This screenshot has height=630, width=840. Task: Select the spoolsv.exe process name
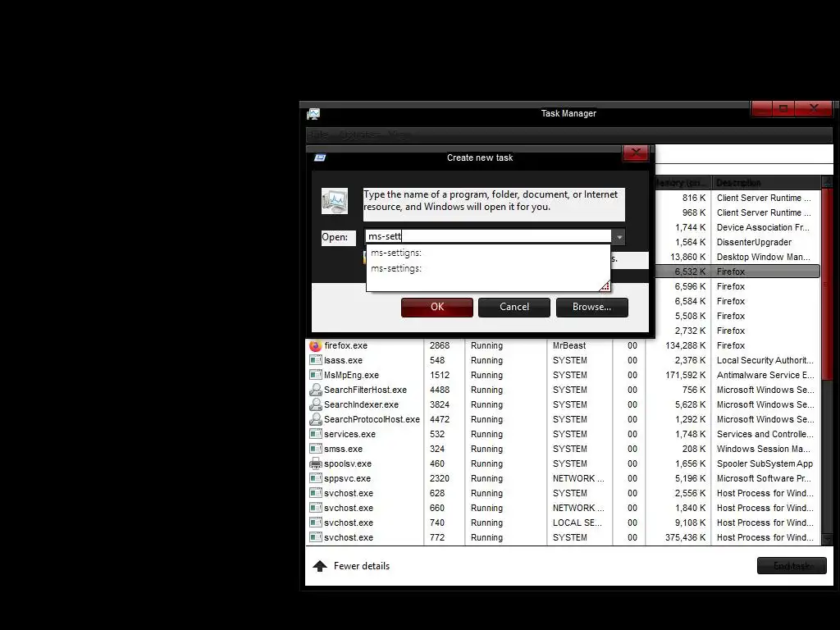(348, 464)
